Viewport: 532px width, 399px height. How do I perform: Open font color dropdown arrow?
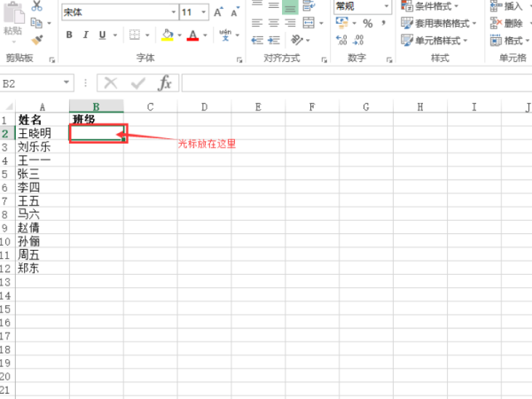coord(205,35)
